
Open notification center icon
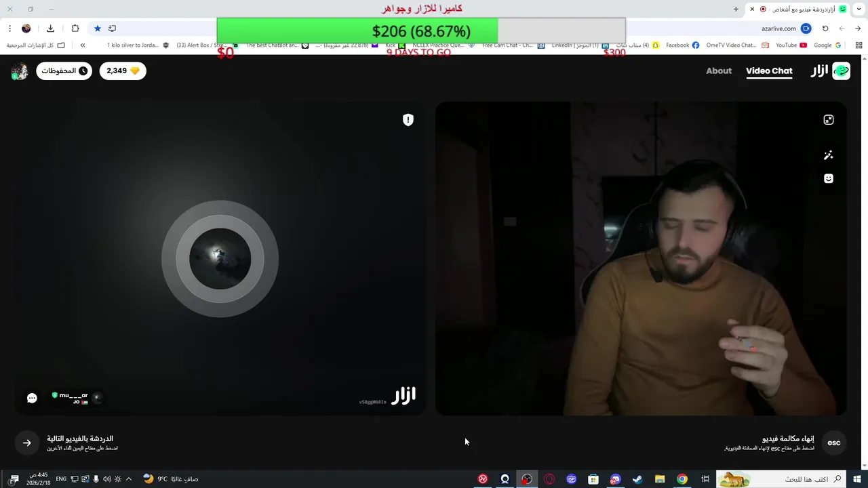pyautogui.click(x=14, y=479)
